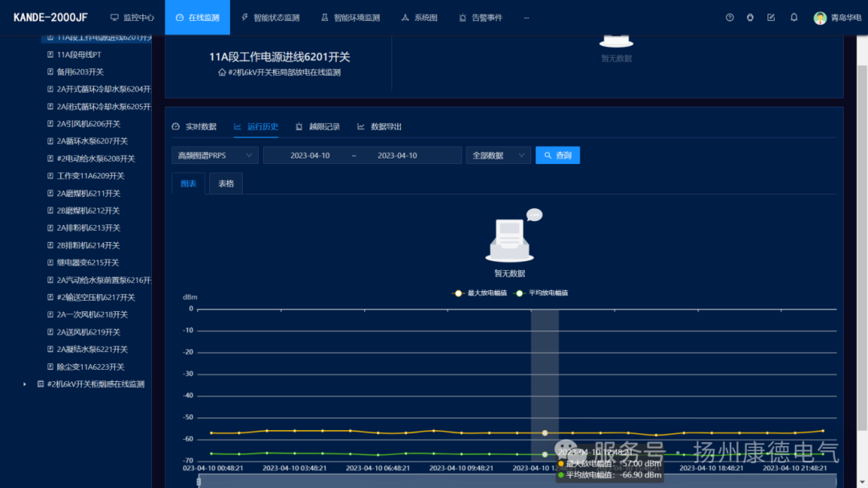Open the 高频图谱PRPS dropdown

click(x=215, y=155)
